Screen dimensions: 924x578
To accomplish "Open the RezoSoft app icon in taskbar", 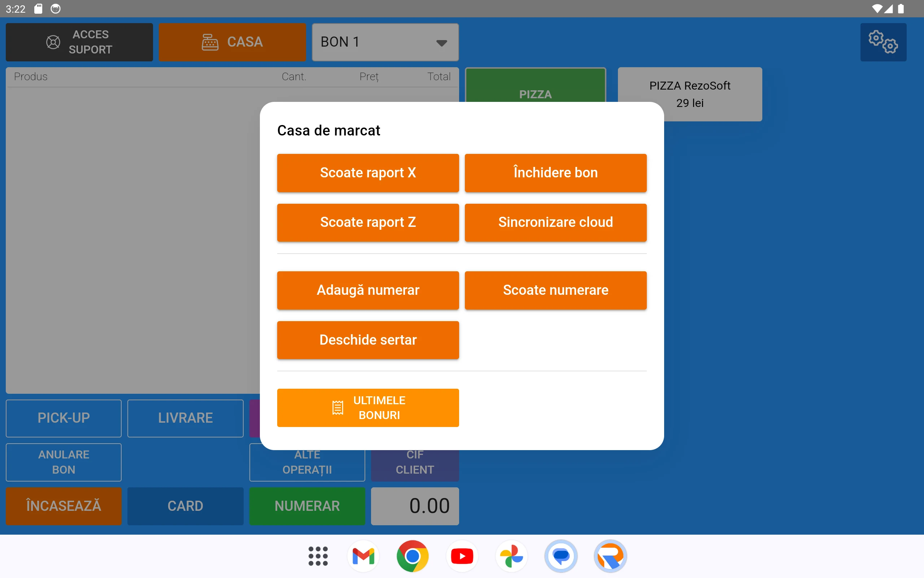I will (610, 556).
